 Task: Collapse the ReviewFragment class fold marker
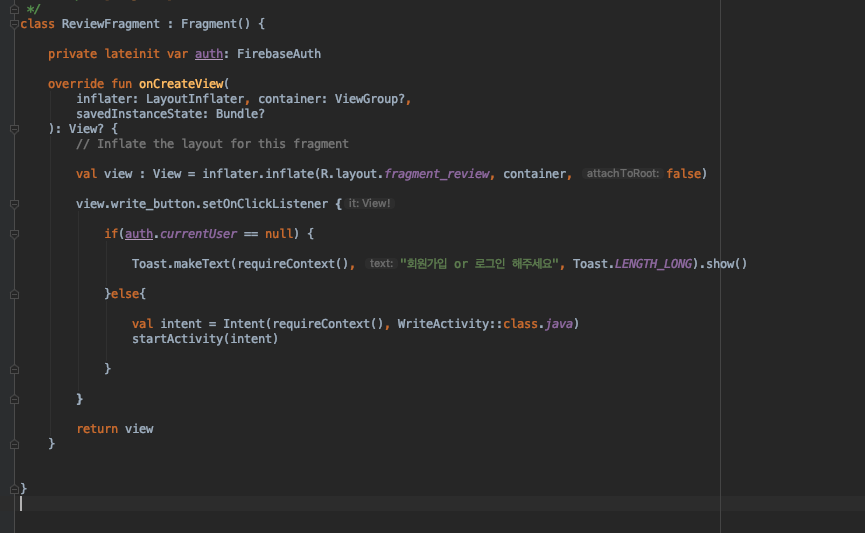coord(14,24)
